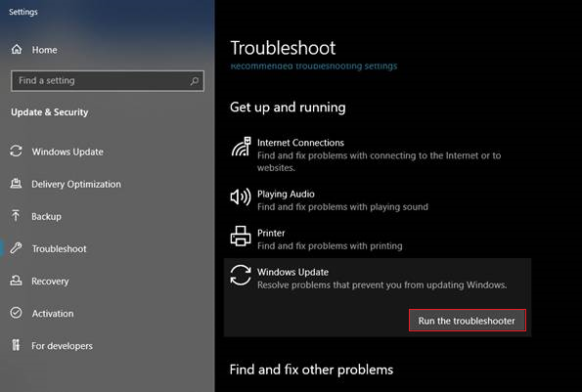Click the 'Get up and running' heading
Screen dimensions: 582x392
point(288,108)
